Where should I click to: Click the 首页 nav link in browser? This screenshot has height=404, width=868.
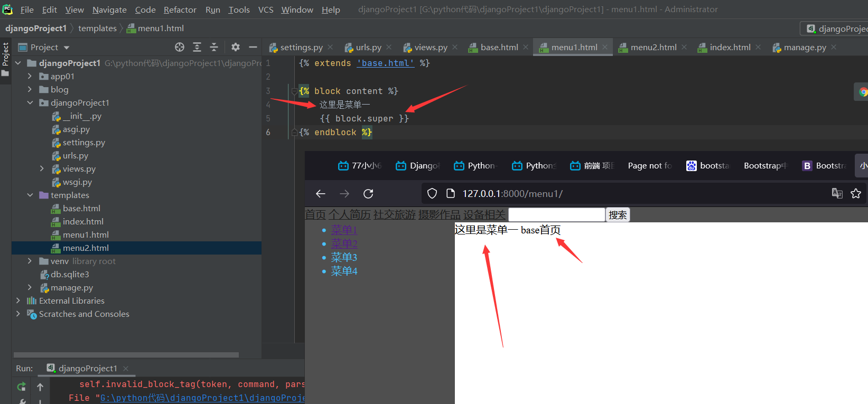315,215
